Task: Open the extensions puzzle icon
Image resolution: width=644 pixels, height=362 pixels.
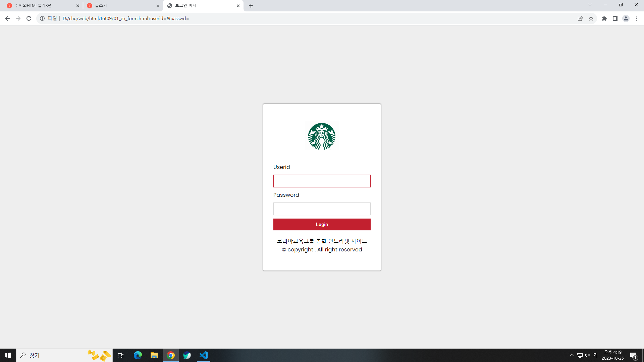Action: pos(604,18)
